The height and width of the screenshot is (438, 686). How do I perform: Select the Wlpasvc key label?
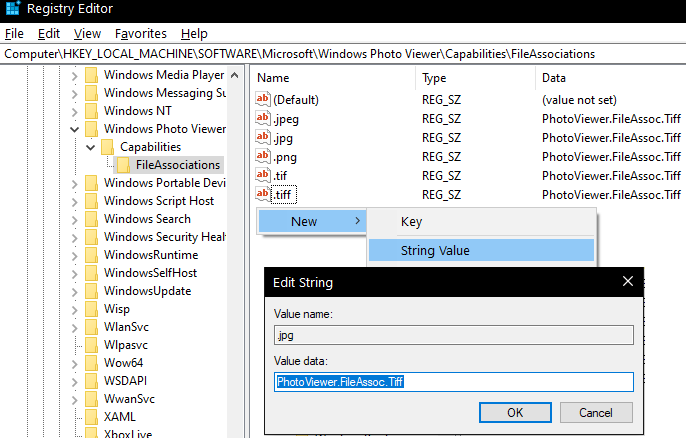(x=126, y=345)
